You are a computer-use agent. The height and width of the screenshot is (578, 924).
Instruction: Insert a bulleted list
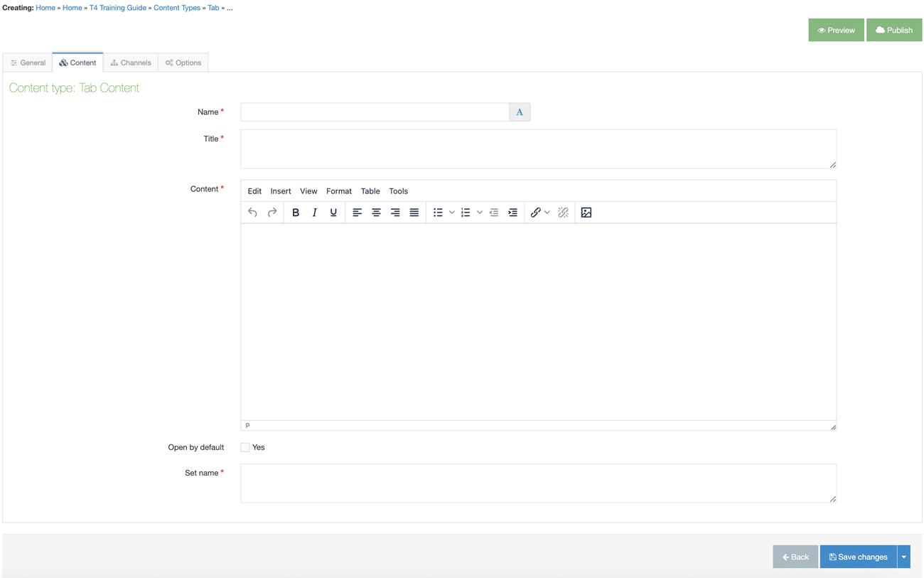pos(438,213)
